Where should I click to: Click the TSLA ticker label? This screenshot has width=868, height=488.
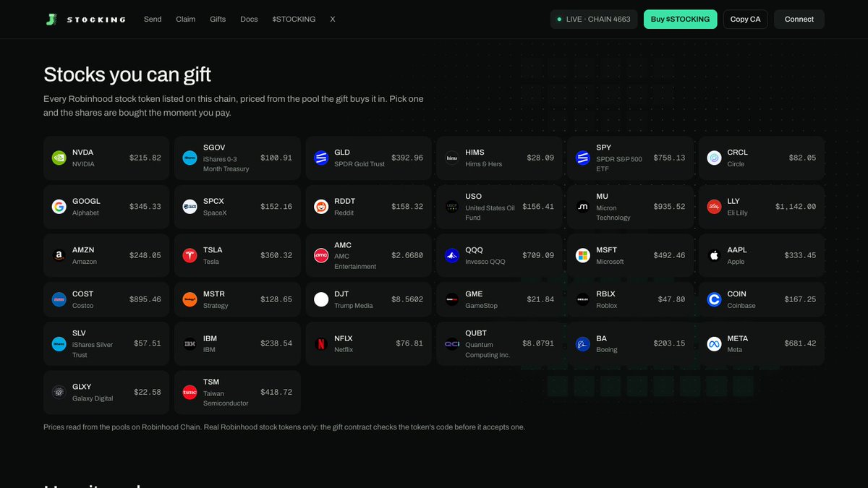point(213,250)
